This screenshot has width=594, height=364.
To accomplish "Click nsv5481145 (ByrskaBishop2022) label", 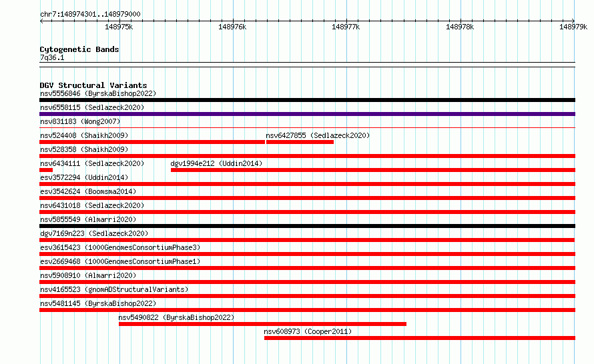I will [98, 303].
